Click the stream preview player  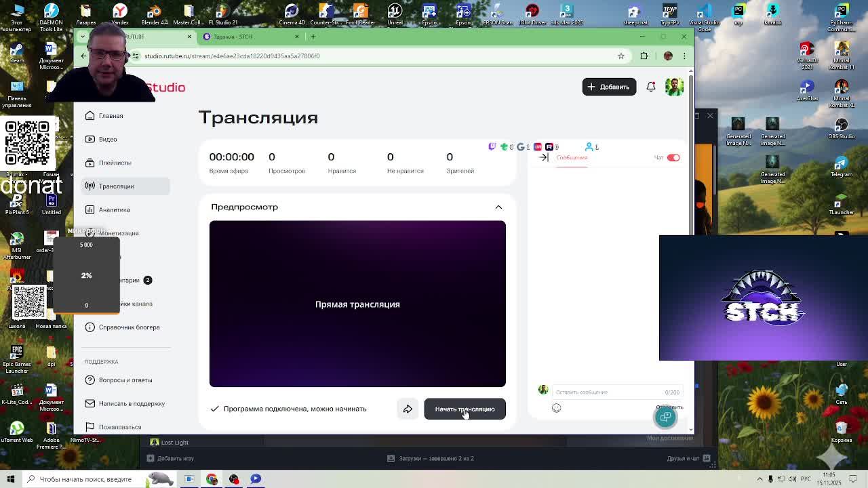357,304
